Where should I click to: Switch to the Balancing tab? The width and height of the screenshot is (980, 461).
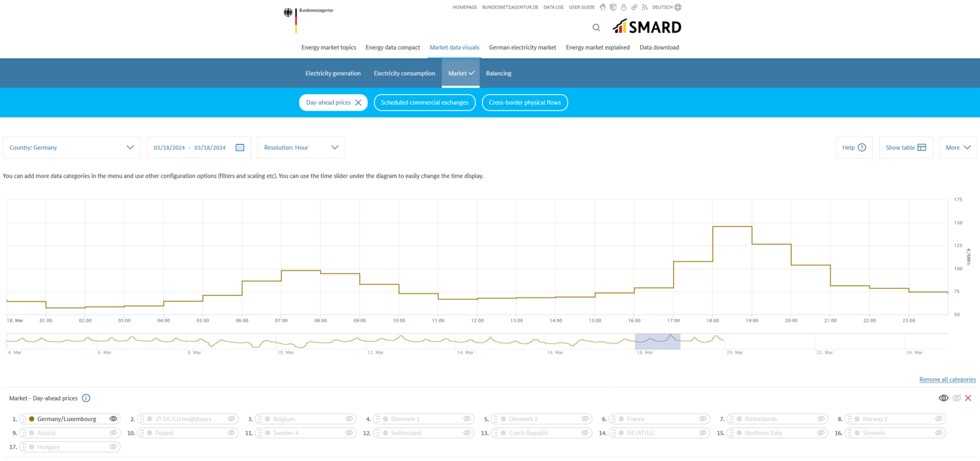(x=498, y=73)
